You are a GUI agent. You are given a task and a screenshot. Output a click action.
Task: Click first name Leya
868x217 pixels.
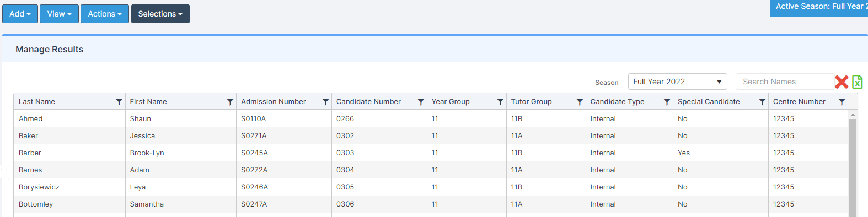coord(138,187)
